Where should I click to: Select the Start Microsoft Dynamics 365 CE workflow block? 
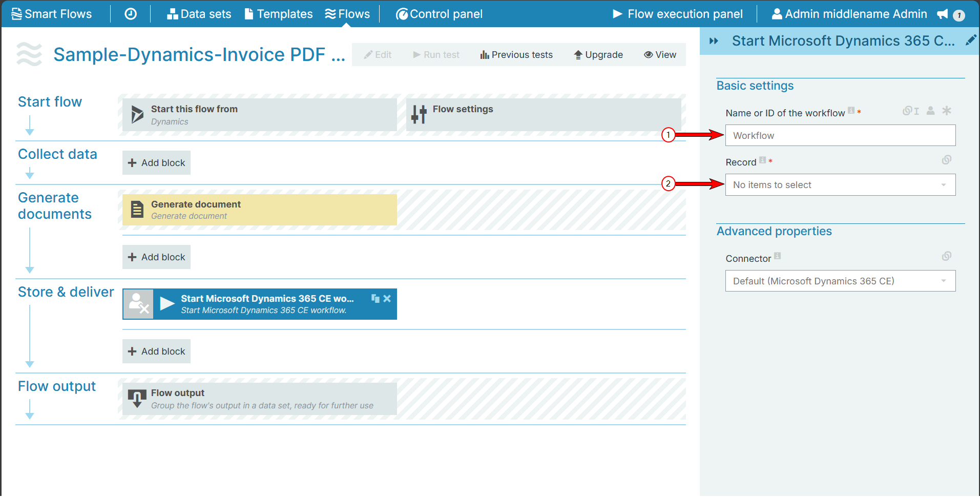click(x=259, y=304)
